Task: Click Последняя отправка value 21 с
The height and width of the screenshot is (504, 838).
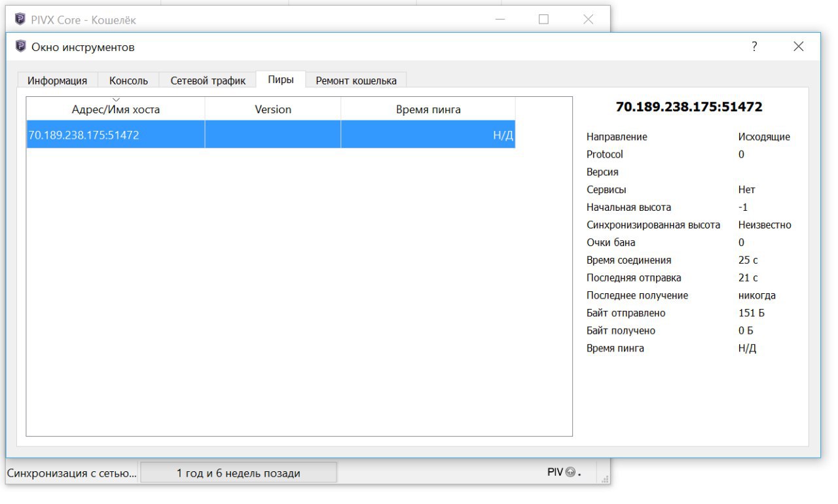Action: coord(748,278)
